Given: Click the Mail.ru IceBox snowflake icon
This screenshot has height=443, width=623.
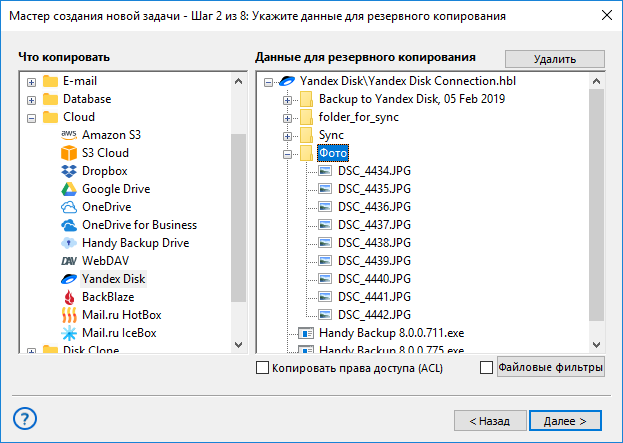Looking at the screenshot, I should [x=69, y=333].
